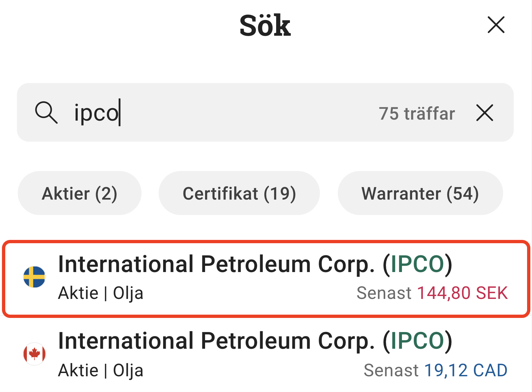
Task: Click green IPCO ticker in Canadian listing
Action: tap(417, 341)
